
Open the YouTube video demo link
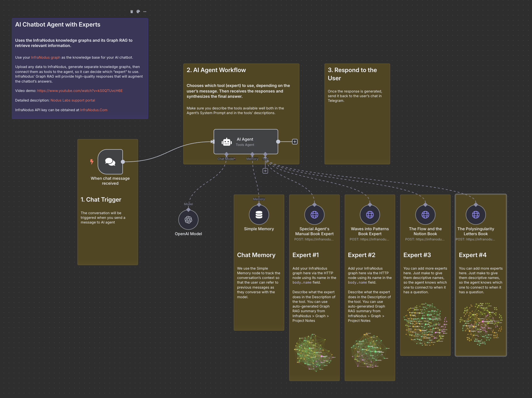coord(80,91)
